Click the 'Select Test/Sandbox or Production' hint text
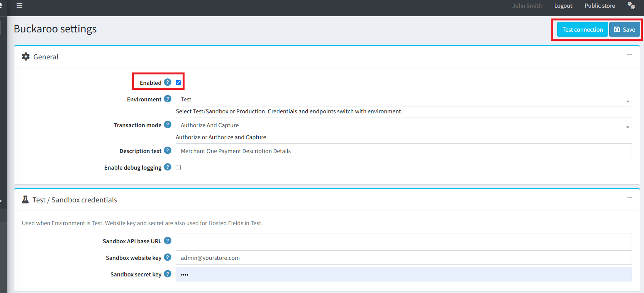This screenshot has width=644, height=293. point(289,111)
